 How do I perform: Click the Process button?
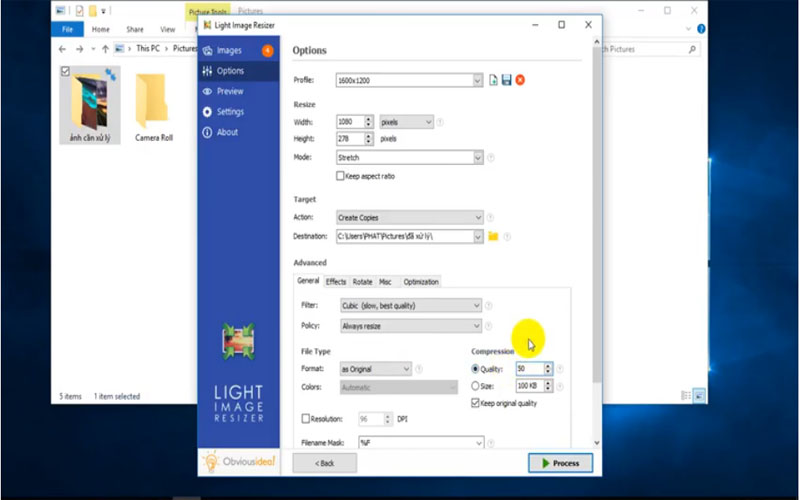pos(560,463)
